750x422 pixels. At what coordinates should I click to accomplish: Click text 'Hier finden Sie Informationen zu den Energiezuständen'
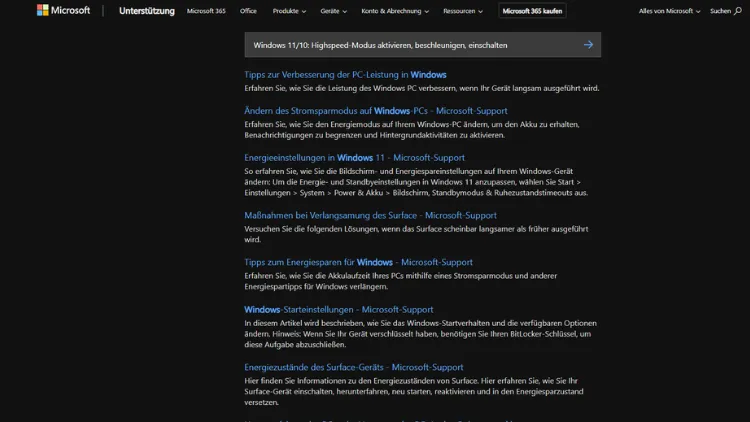pos(340,381)
